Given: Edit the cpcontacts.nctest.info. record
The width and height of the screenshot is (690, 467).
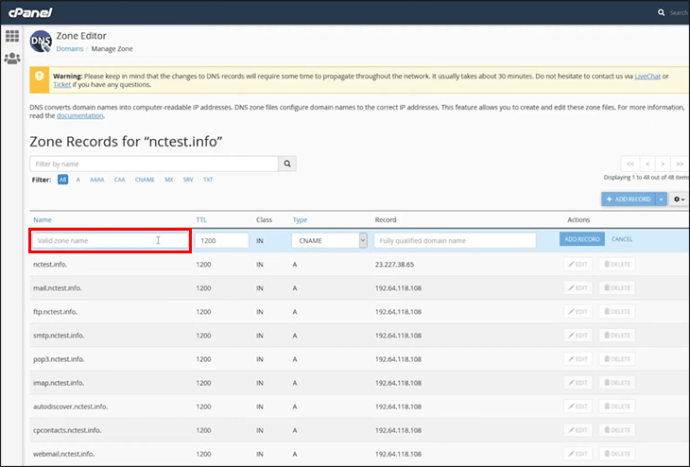Looking at the screenshot, I should tap(578, 430).
